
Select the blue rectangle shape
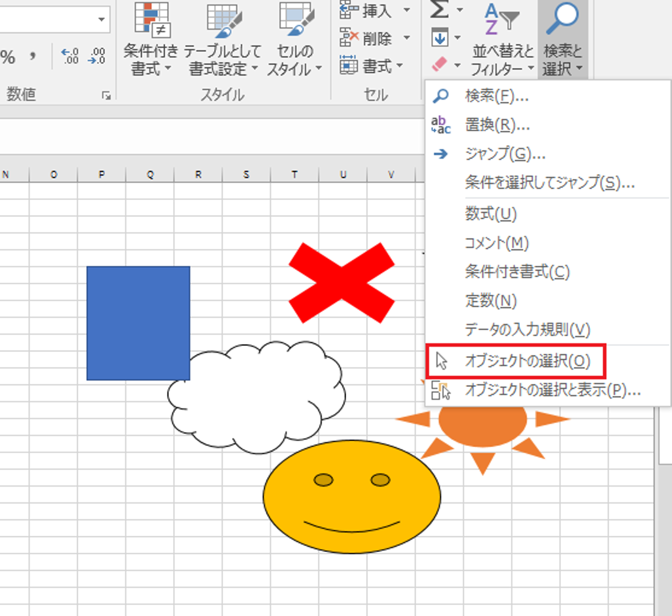(x=138, y=323)
